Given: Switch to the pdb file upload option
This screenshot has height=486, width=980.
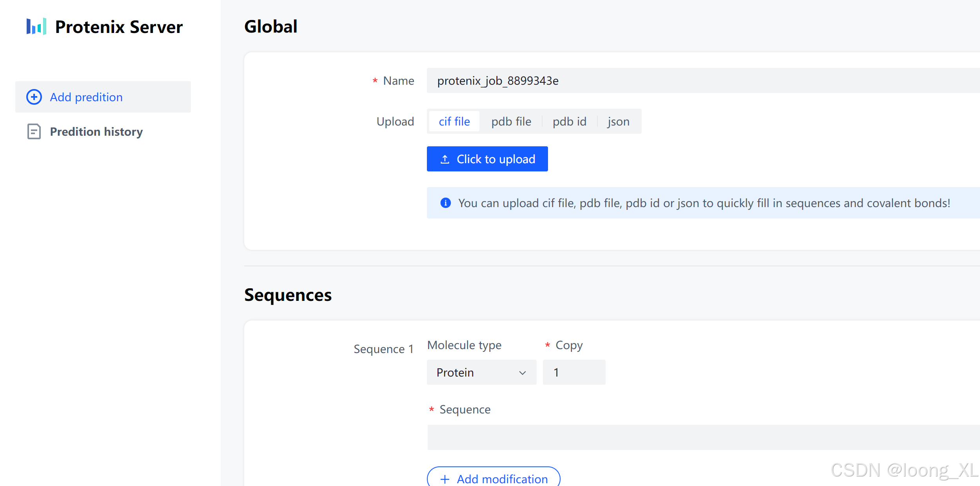Looking at the screenshot, I should coord(511,122).
